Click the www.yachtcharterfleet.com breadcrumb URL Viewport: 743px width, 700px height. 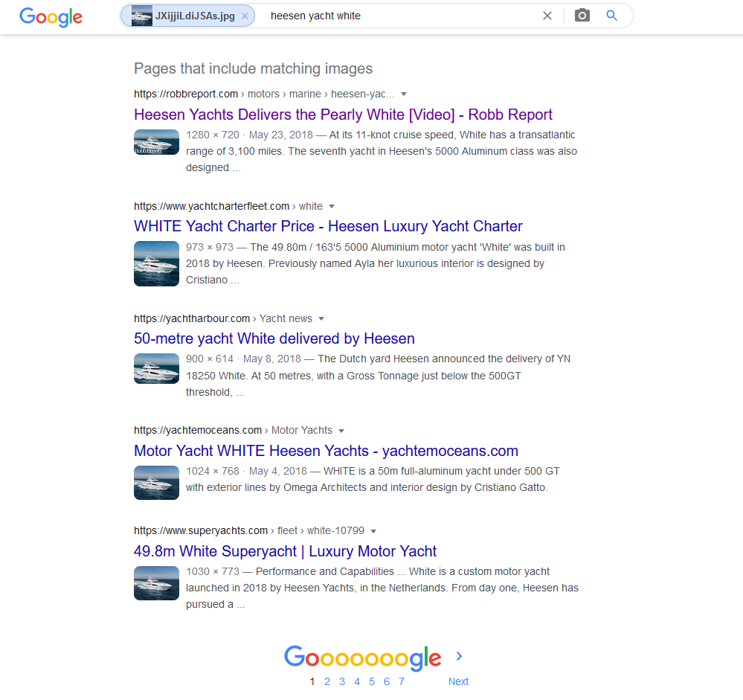(228, 207)
